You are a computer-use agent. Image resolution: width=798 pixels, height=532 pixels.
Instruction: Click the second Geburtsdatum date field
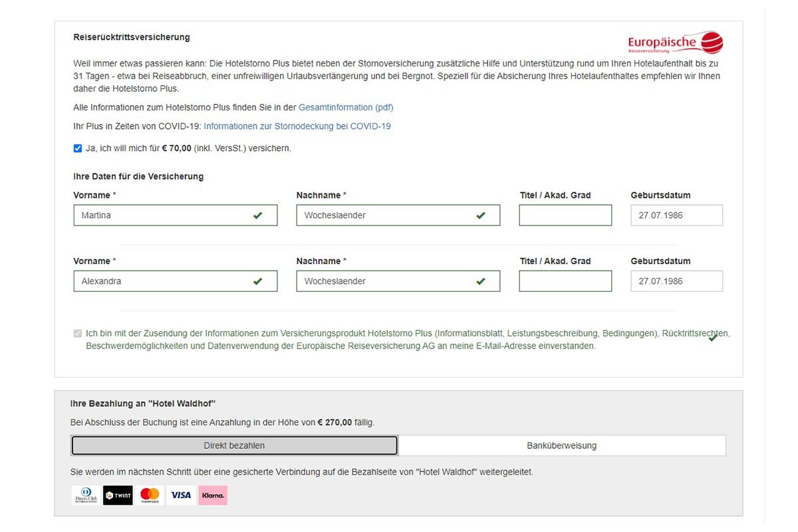click(676, 281)
